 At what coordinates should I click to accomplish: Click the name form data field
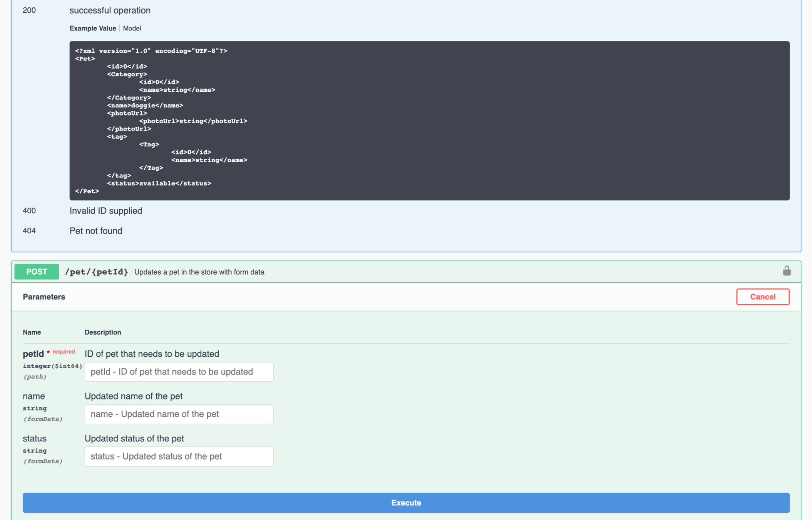click(179, 414)
